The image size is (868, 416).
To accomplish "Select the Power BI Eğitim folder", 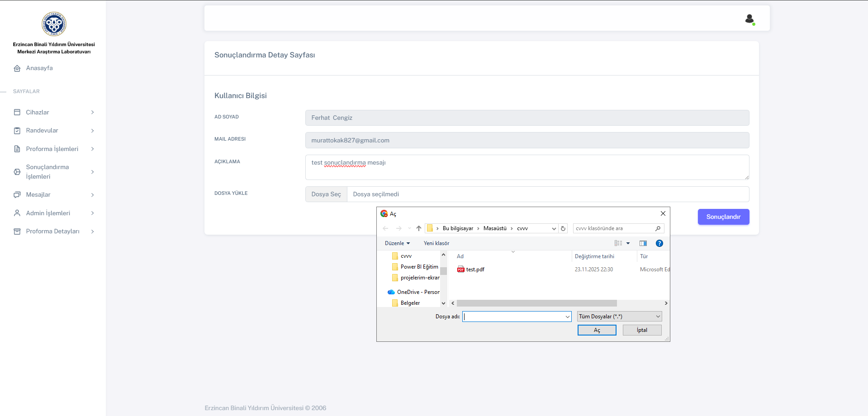I will tap(419, 267).
